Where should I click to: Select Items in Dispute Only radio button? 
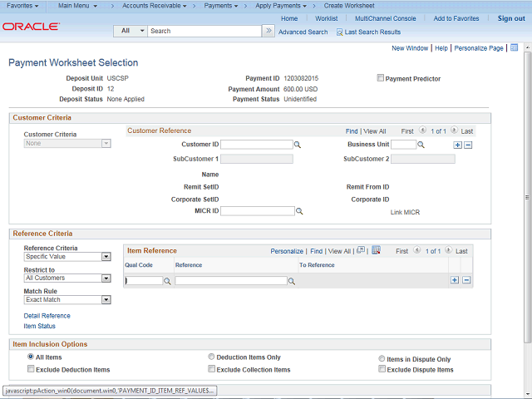[382, 358]
